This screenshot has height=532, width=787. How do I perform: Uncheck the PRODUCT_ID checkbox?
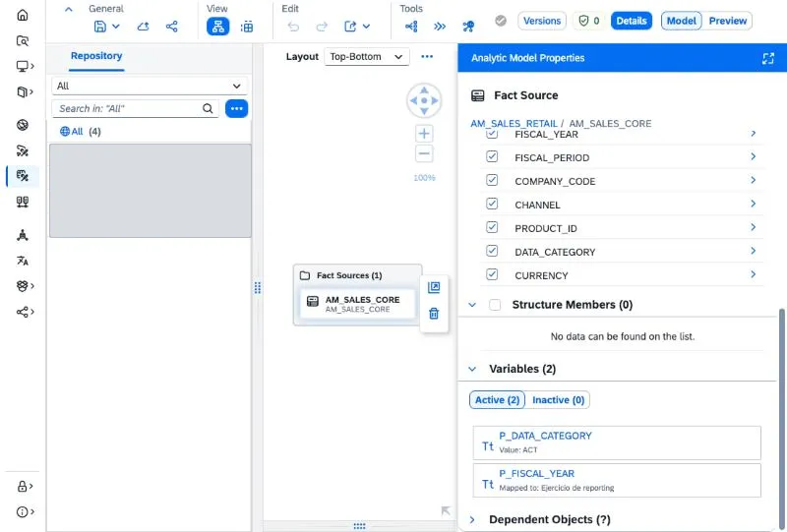492,227
